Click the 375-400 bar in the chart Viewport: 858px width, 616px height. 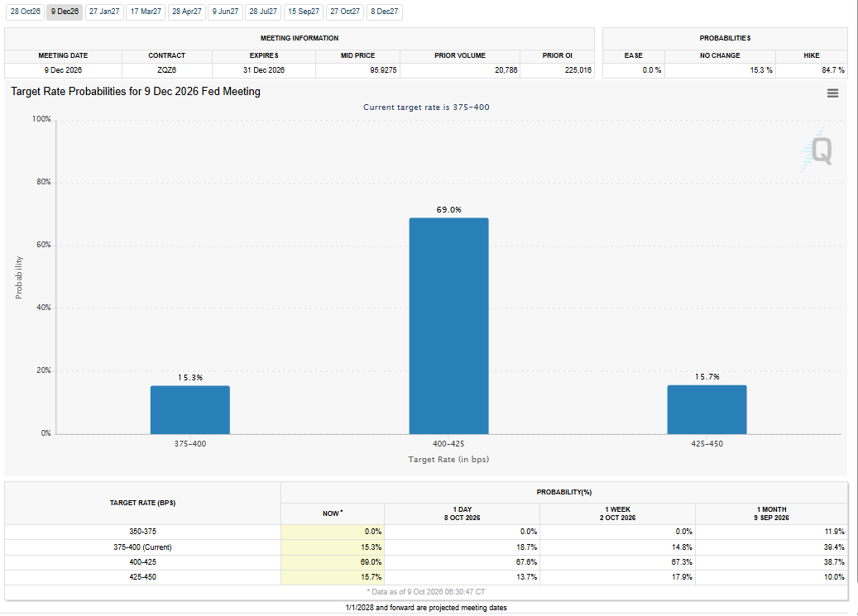189,410
